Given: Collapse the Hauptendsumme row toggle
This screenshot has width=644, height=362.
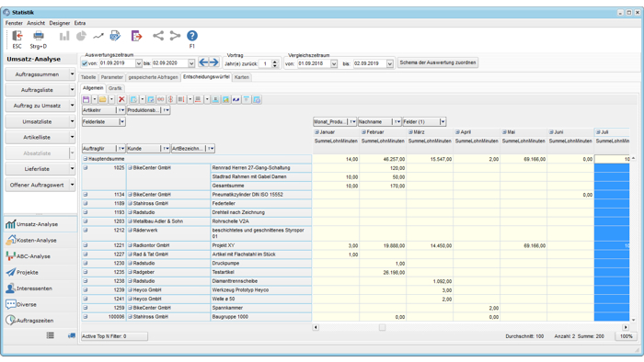Looking at the screenshot, I should point(86,159).
